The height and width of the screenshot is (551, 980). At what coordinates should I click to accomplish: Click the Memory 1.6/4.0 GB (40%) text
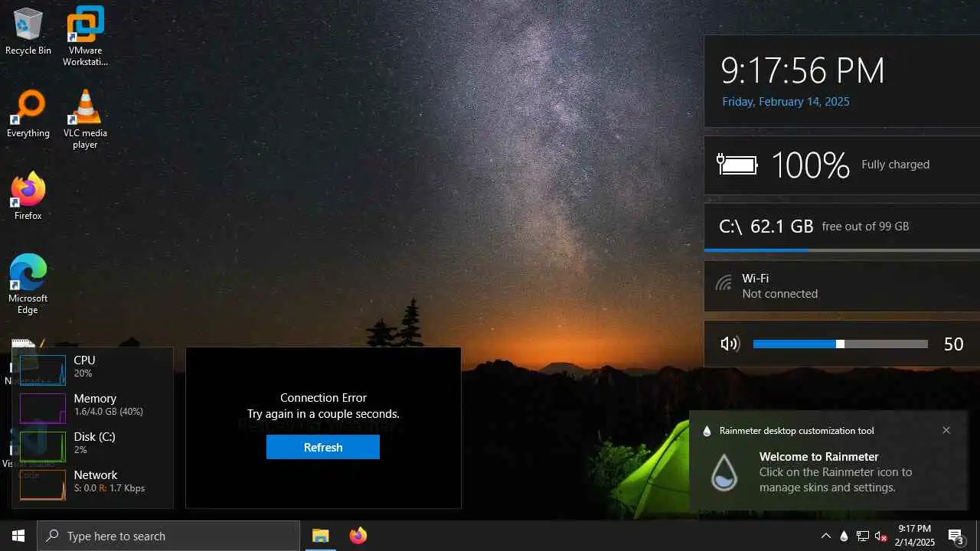[x=108, y=412]
